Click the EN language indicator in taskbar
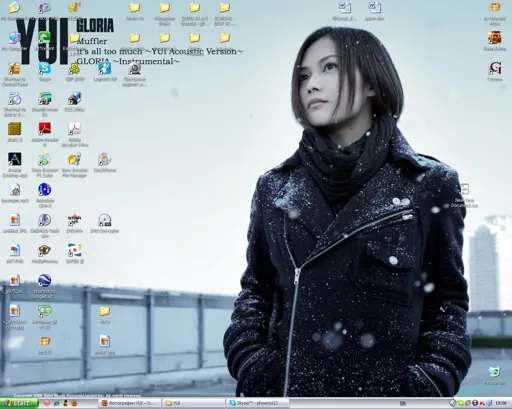This screenshot has height=409, width=512. [x=403, y=403]
